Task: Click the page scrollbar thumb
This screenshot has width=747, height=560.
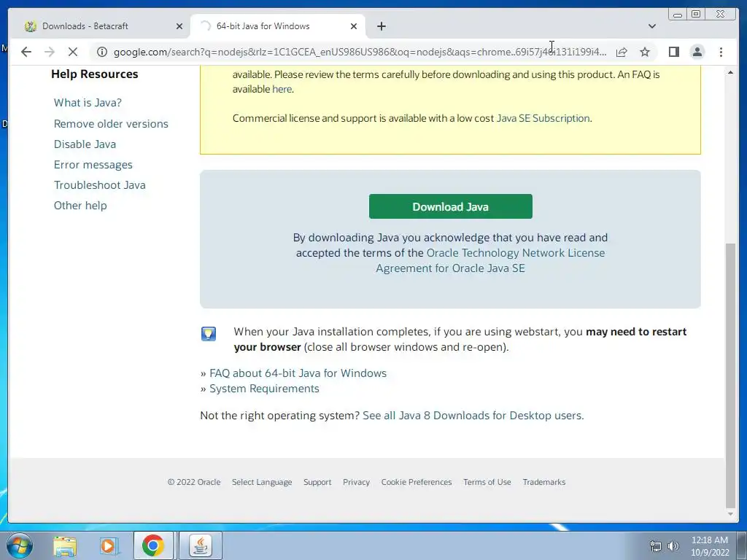Action: coord(730,376)
